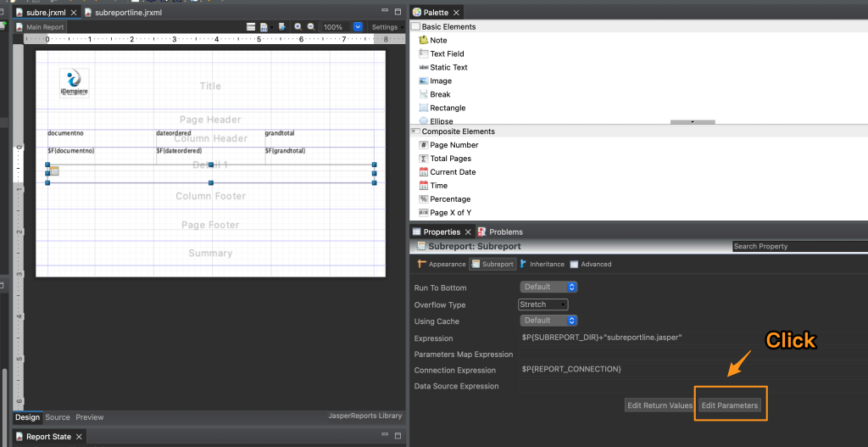
Task: Select the documentno column header label
Action: (x=65, y=133)
